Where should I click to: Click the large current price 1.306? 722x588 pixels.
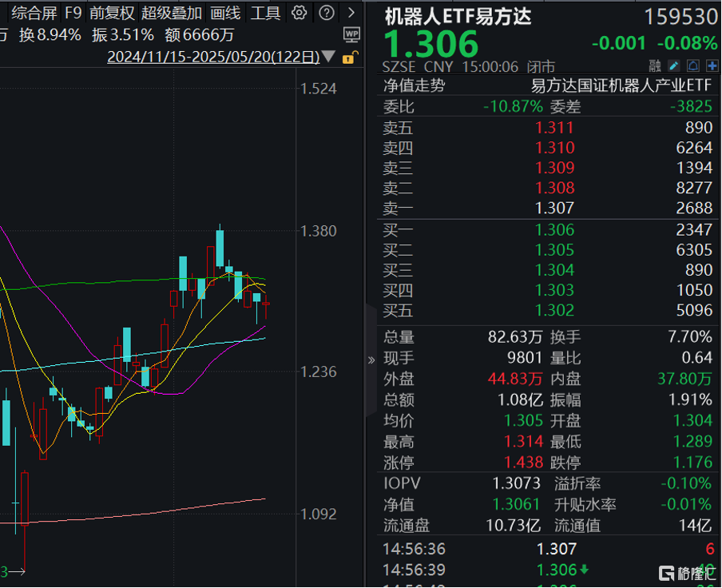click(x=431, y=44)
